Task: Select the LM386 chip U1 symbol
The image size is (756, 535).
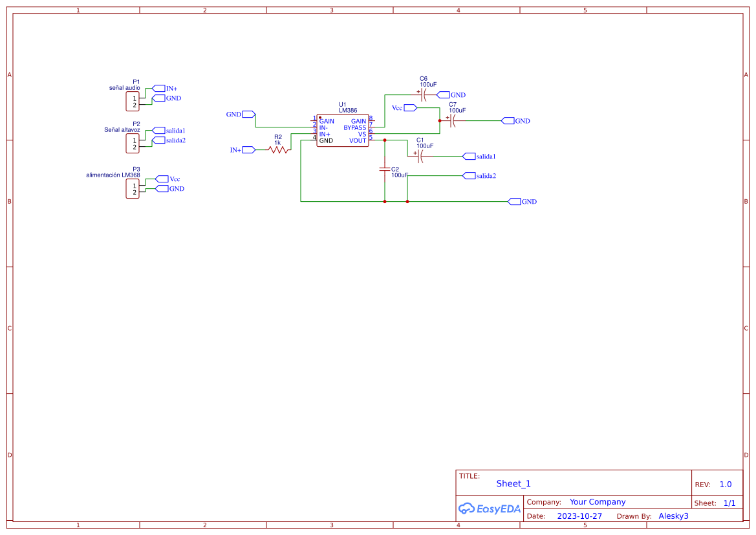Action: click(x=342, y=131)
